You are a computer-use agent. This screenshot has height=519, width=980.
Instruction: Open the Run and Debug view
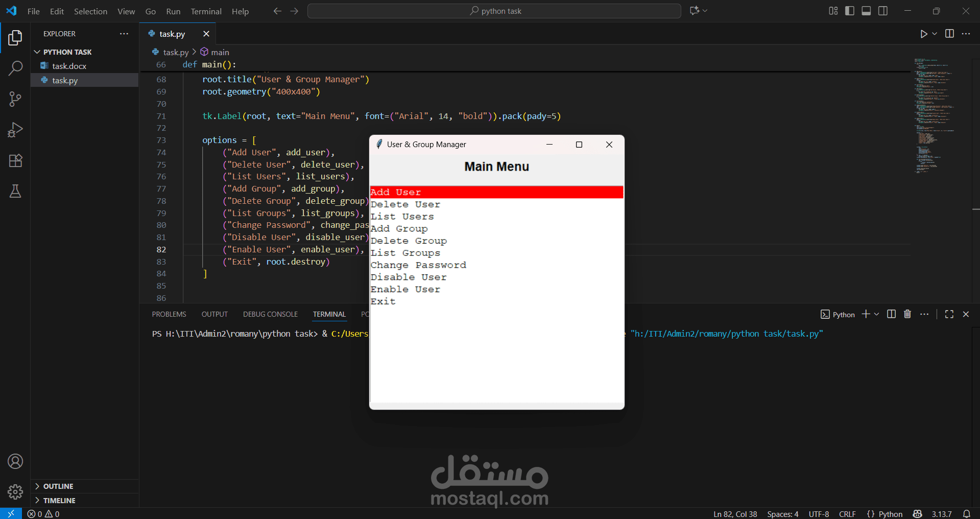(15, 130)
